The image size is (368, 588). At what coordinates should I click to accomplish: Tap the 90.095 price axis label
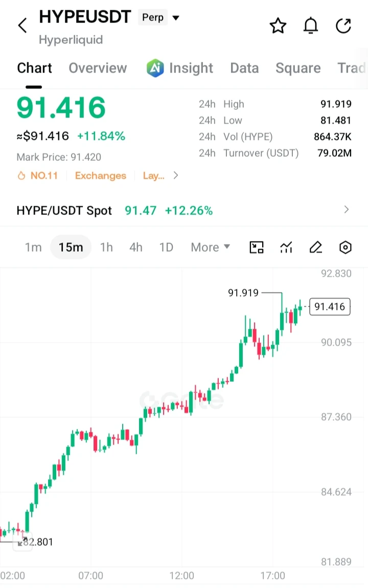[336, 342]
